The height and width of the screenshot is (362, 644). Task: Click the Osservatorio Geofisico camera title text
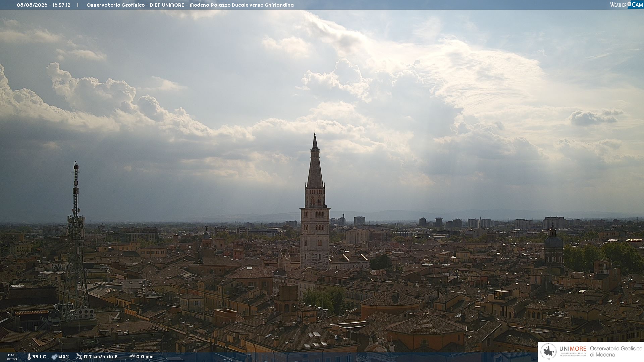pos(190,5)
